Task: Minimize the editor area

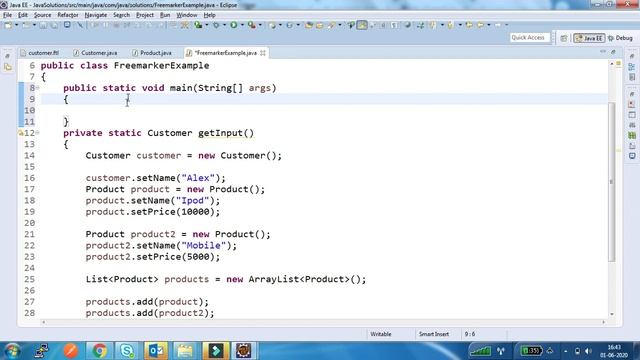Action: 603,52
